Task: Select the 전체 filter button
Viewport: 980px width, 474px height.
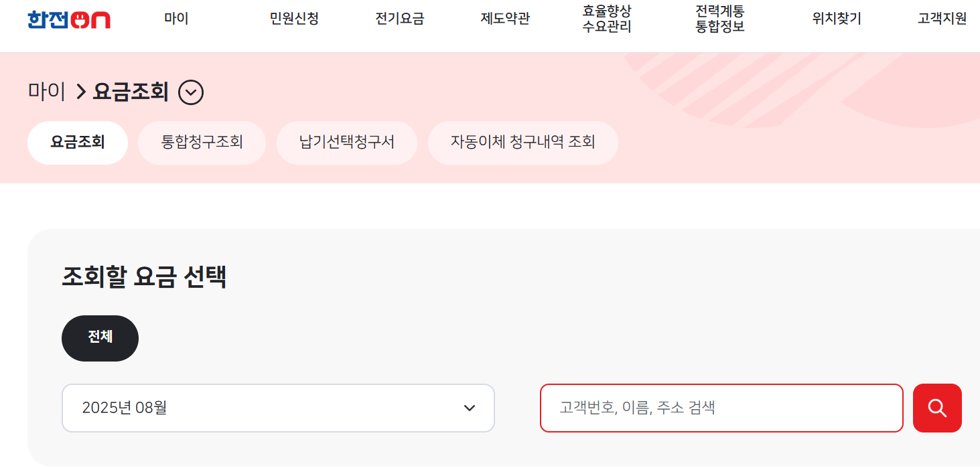Action: pyautogui.click(x=100, y=338)
